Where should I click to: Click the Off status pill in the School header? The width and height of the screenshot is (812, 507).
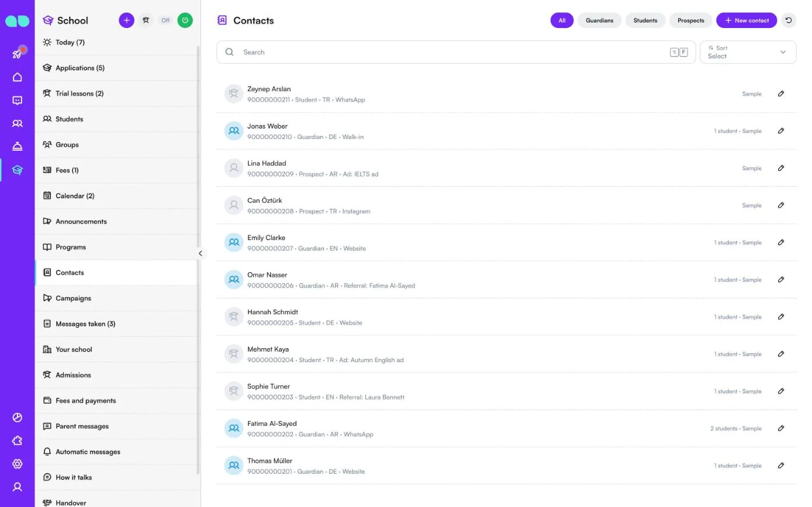coord(165,20)
